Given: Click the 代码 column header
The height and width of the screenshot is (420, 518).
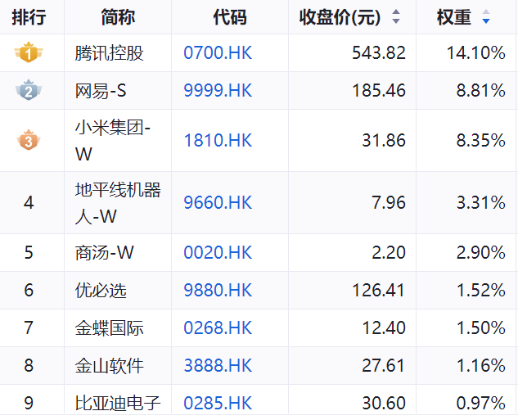Looking at the screenshot, I should 230,17.
